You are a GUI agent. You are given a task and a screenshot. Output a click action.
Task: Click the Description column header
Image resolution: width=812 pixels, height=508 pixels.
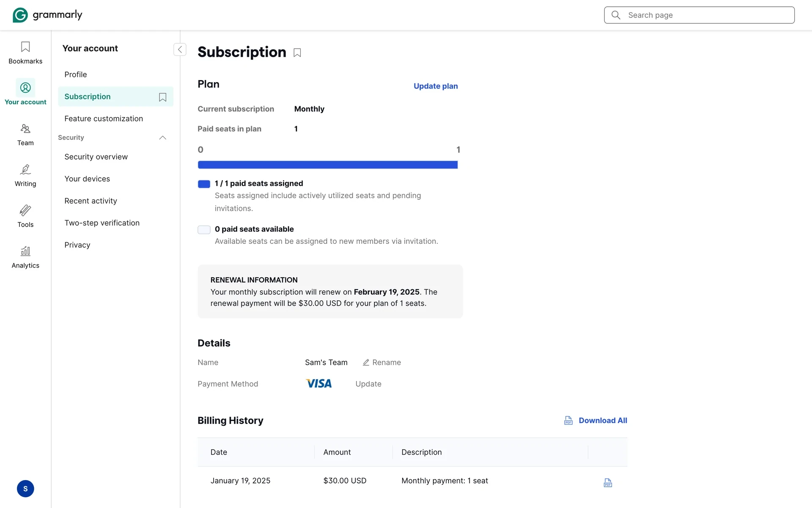click(421, 452)
